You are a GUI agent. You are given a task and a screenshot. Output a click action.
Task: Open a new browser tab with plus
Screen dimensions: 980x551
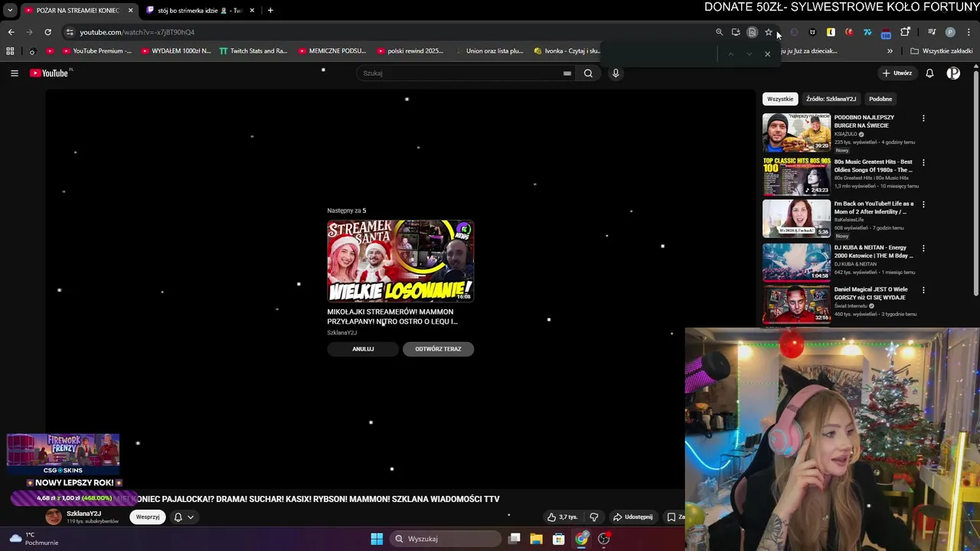pos(270,11)
